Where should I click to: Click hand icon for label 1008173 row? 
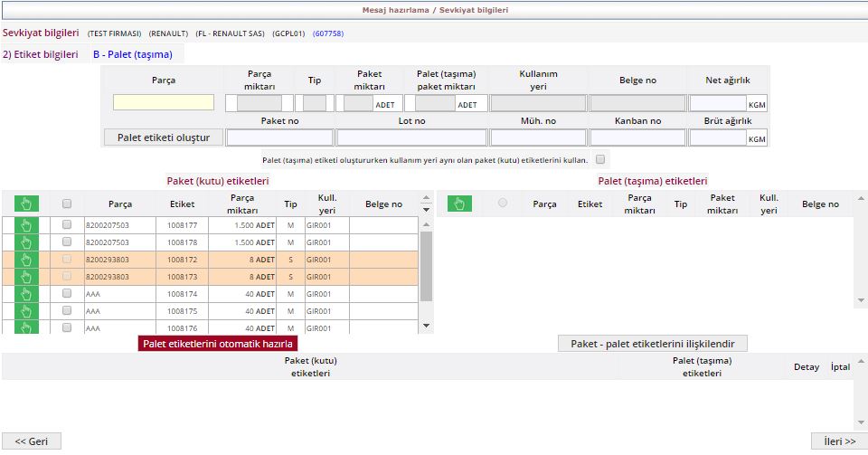point(26,277)
